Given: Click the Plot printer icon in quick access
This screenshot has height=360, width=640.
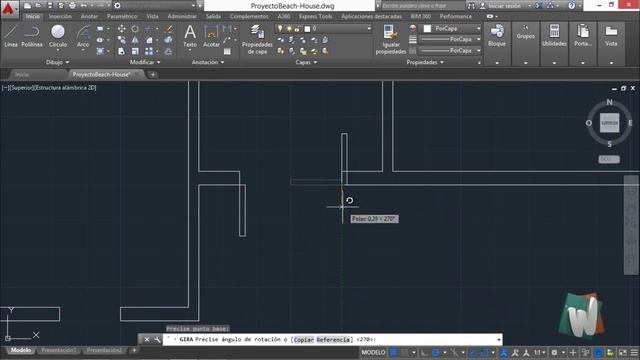Looking at the screenshot, I should click(x=72, y=6).
